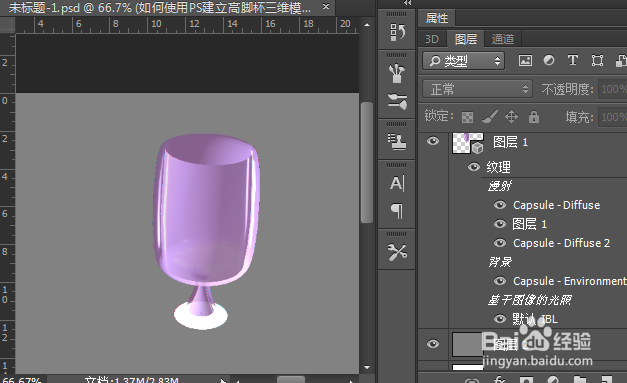Open the Paragraph panel icon

coord(397,210)
